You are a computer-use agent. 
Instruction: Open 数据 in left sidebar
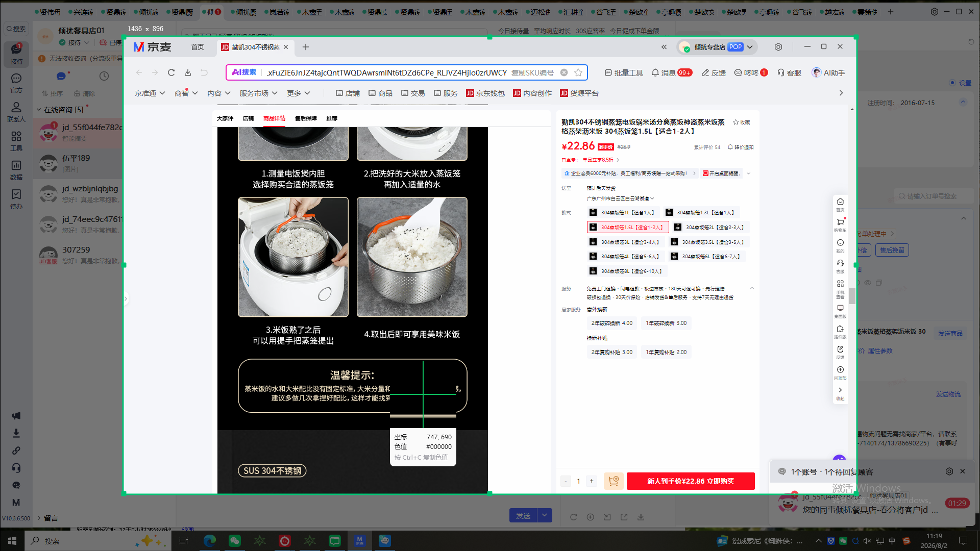pyautogui.click(x=16, y=170)
